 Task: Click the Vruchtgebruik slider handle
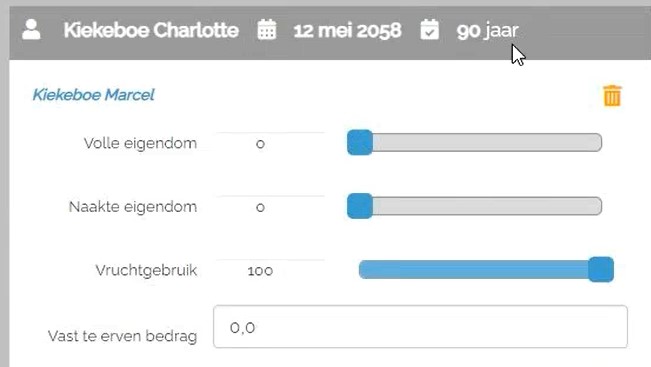(601, 269)
